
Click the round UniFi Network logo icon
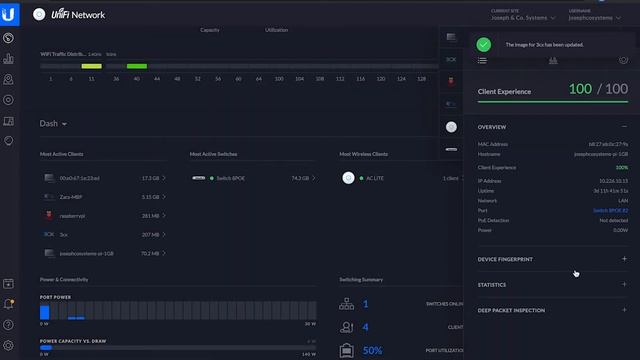tap(39, 15)
